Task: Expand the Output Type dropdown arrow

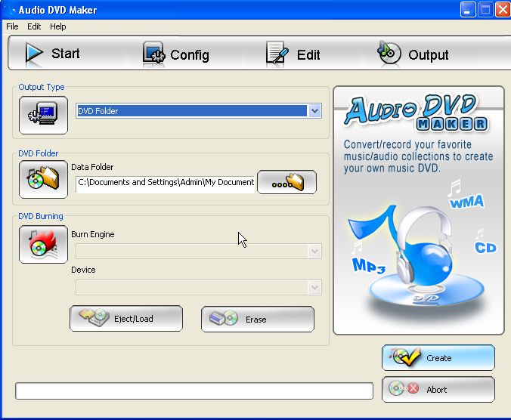Action: pyautogui.click(x=314, y=111)
